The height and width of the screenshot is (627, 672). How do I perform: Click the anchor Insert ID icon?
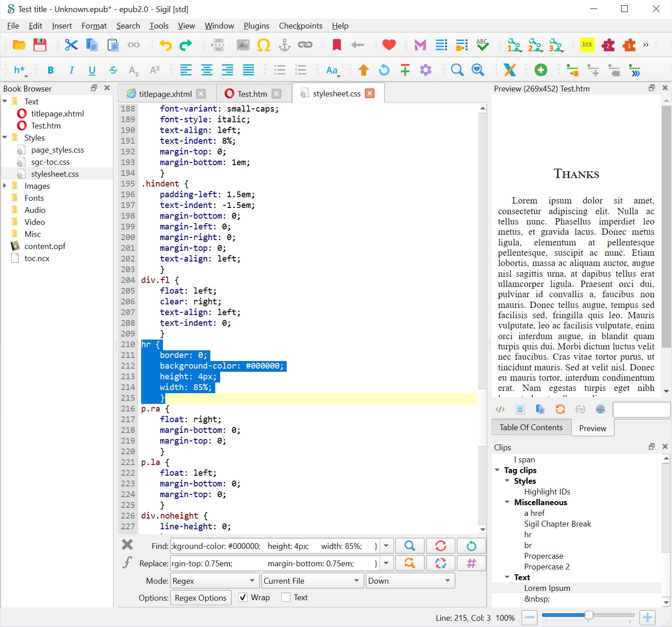[284, 45]
